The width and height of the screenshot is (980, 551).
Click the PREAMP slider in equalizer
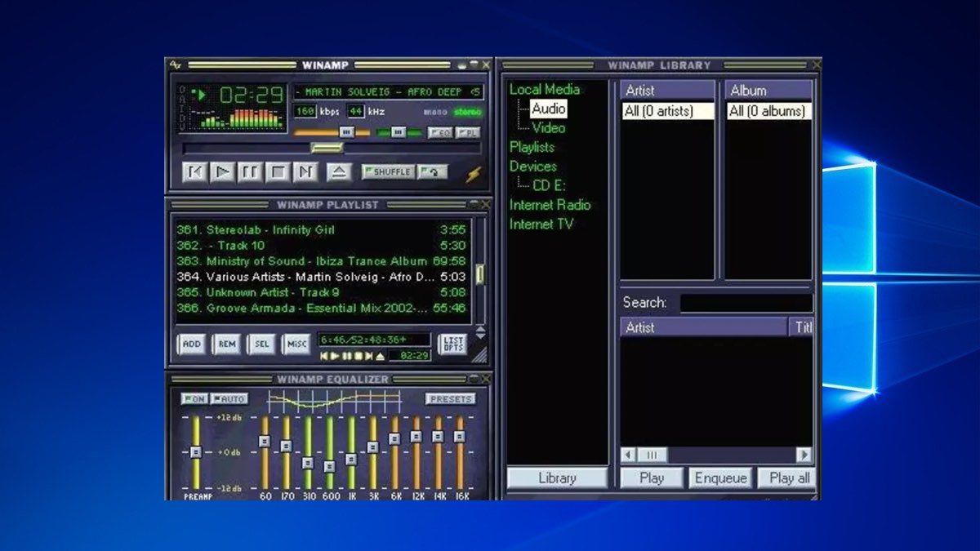196,451
